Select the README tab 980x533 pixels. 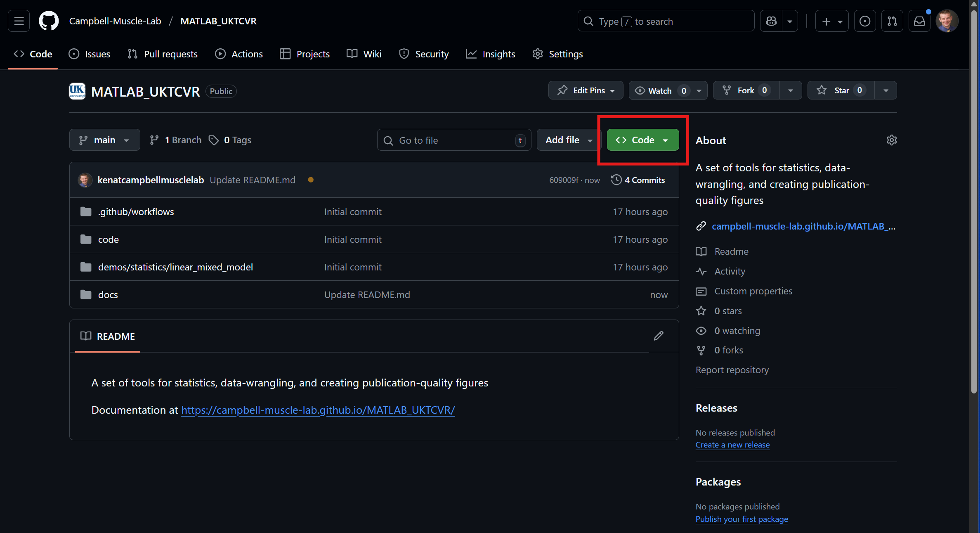click(x=108, y=336)
